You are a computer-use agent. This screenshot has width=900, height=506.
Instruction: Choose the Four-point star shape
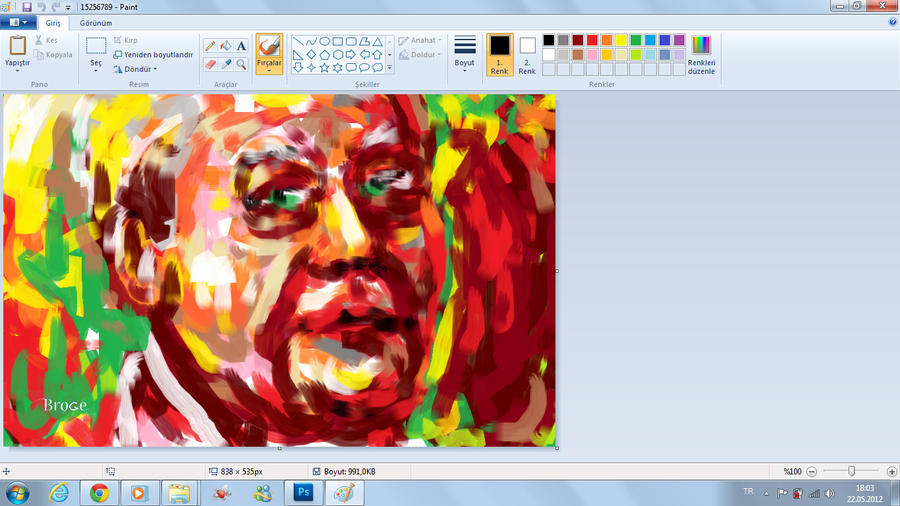[311, 68]
